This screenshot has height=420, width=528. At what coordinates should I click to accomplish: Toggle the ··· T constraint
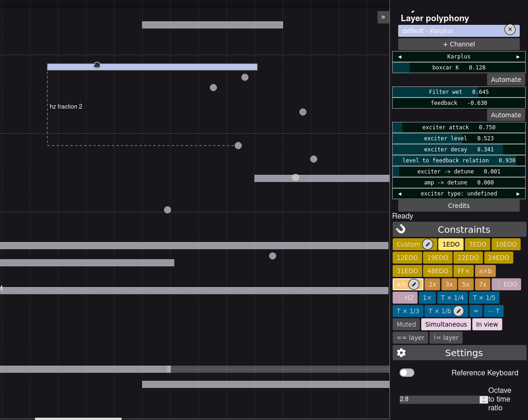point(493,311)
